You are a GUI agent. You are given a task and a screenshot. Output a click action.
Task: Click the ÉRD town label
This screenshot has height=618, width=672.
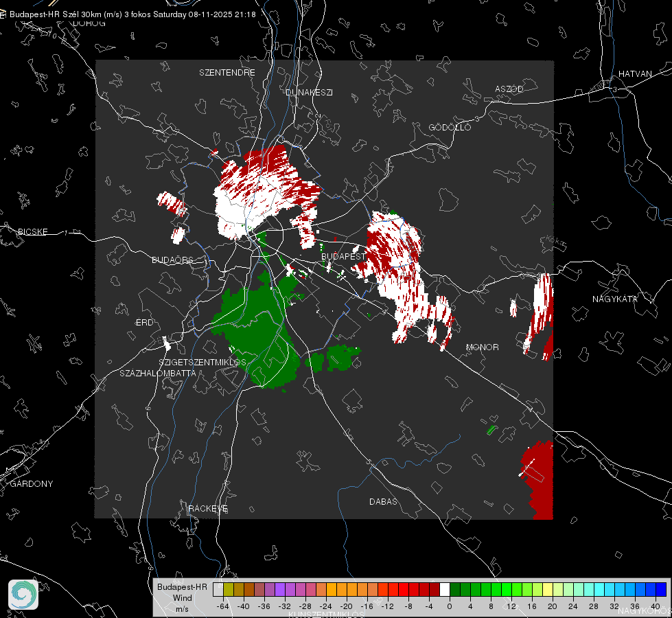tap(144, 323)
